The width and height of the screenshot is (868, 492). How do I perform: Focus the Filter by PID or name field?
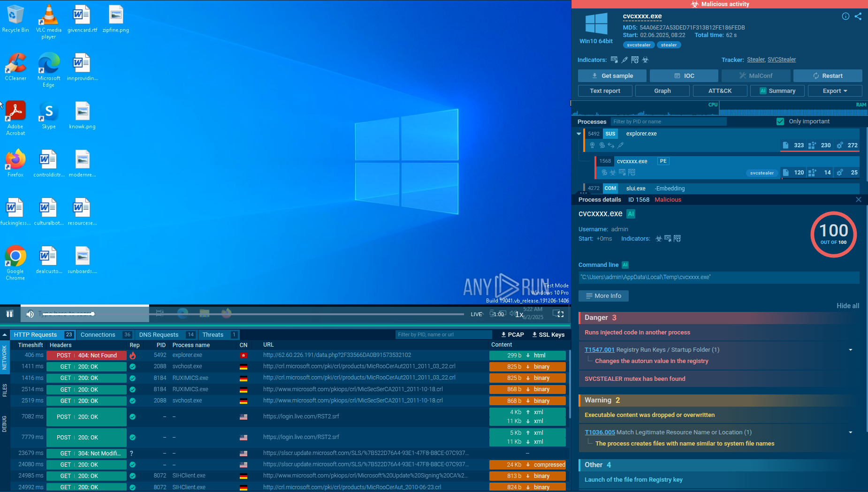[669, 121]
